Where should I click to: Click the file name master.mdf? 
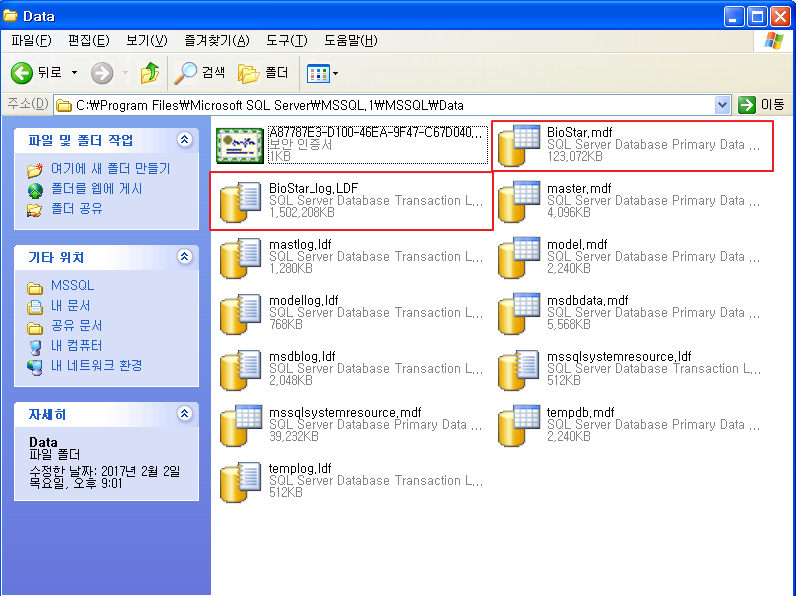click(579, 188)
